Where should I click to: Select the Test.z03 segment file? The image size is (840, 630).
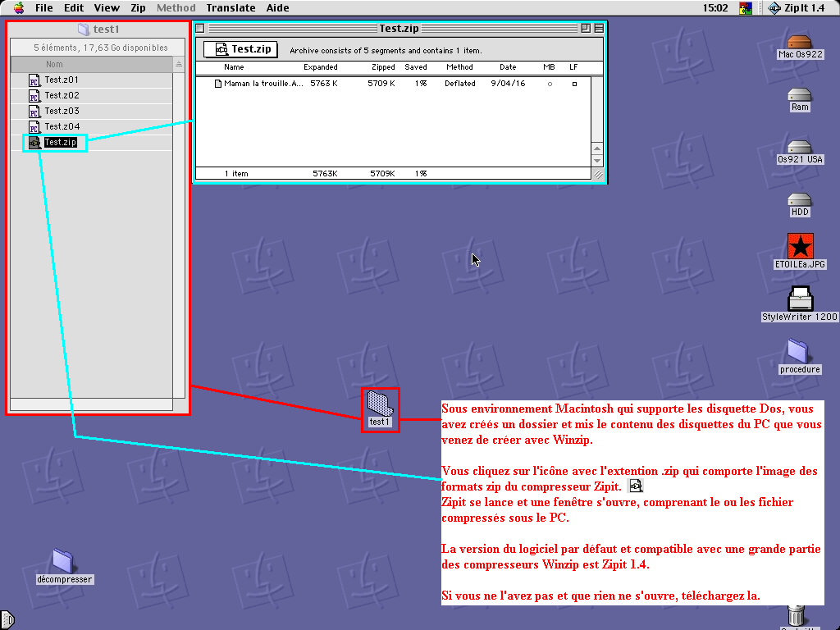tap(34, 112)
